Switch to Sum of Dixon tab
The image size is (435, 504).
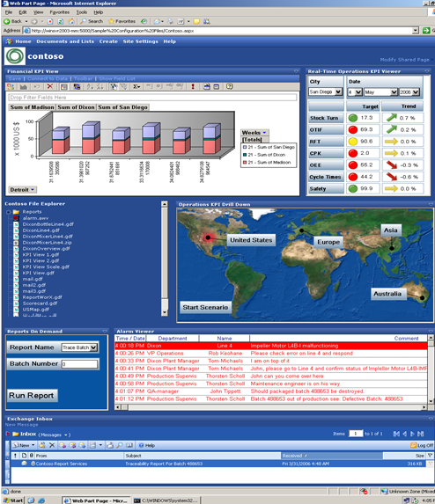(x=77, y=107)
